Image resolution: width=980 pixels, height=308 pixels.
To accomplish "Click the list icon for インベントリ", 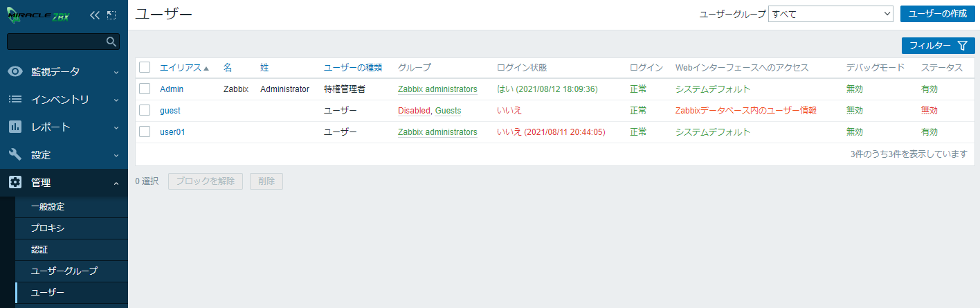I will [15, 99].
